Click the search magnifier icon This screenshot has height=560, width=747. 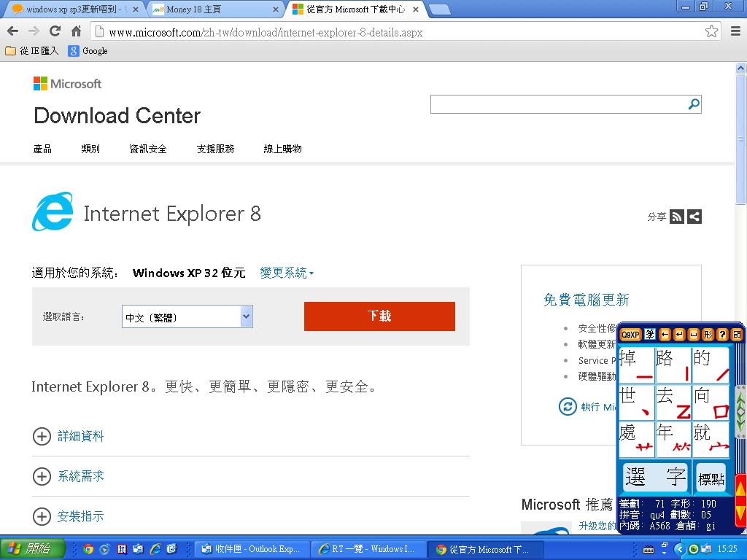tap(694, 104)
